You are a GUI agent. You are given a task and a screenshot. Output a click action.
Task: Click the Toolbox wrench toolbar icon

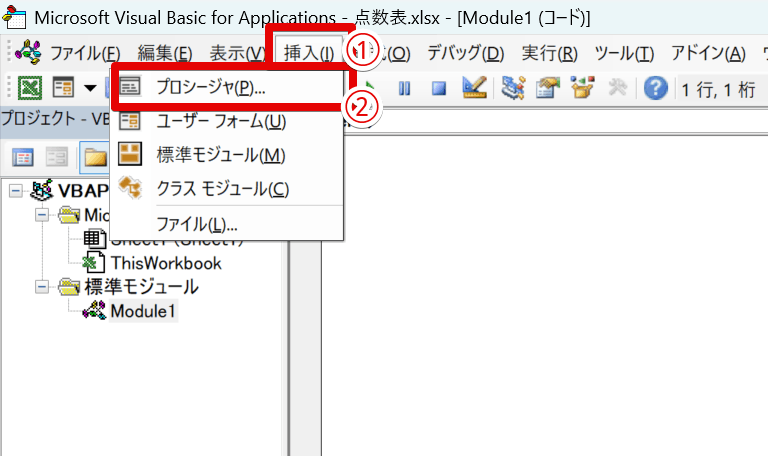tap(617, 88)
